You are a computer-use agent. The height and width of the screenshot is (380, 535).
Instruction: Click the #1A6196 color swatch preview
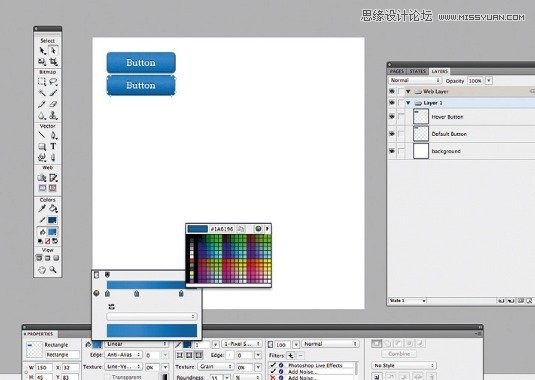(x=198, y=229)
